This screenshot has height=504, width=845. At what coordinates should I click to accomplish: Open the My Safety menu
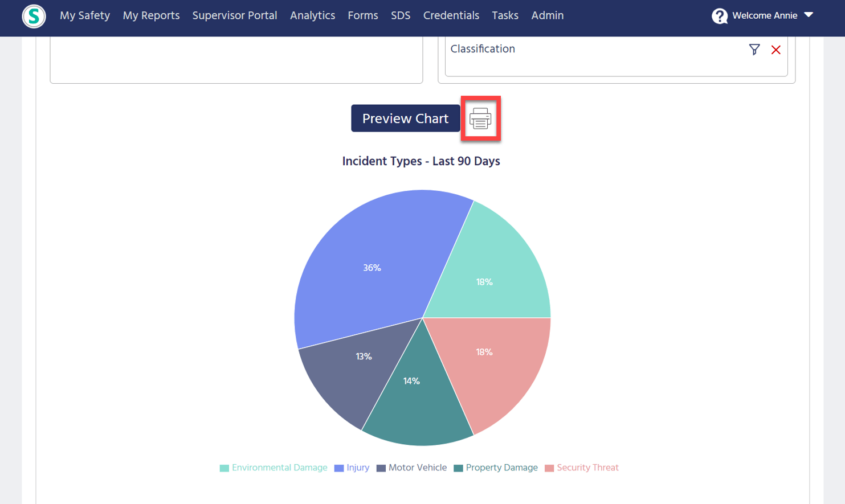point(85,16)
